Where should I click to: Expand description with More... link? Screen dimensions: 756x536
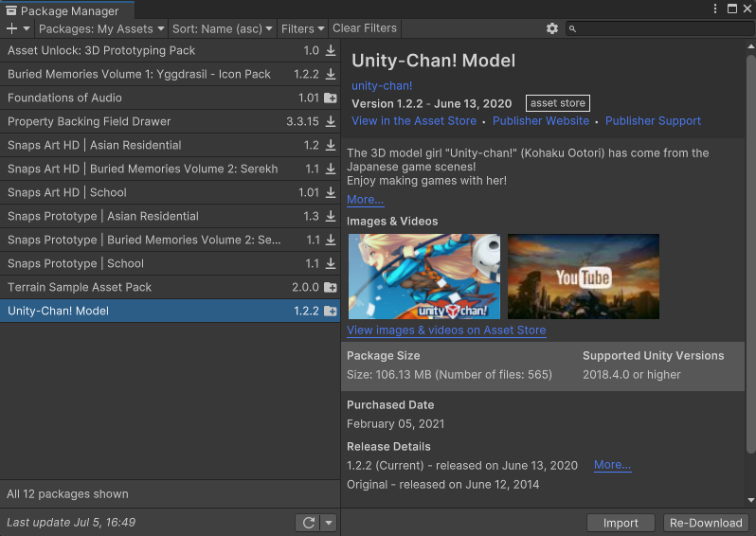365,200
